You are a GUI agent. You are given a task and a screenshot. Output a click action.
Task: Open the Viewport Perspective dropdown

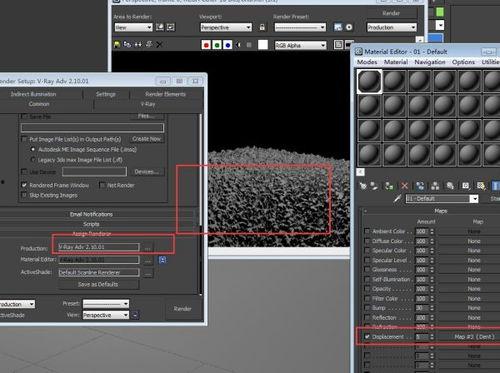point(226,27)
